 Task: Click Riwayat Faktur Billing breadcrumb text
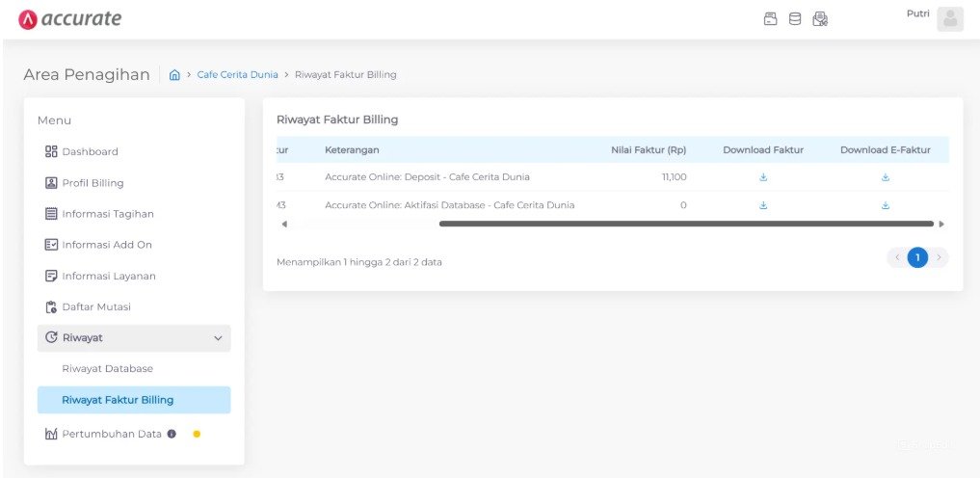[346, 75]
